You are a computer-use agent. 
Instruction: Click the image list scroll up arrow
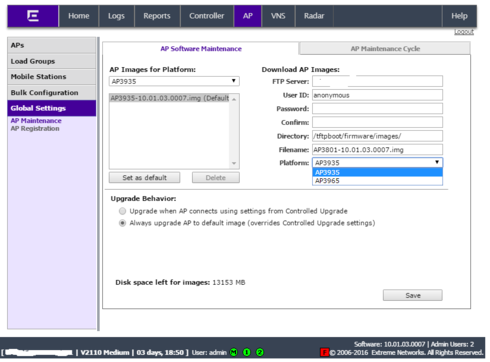tap(234, 99)
